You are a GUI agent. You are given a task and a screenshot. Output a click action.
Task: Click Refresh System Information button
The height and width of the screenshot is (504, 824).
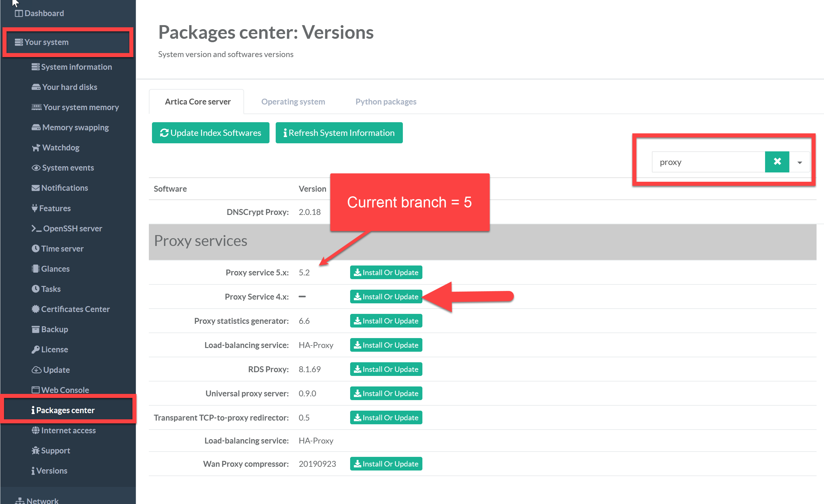pos(339,133)
